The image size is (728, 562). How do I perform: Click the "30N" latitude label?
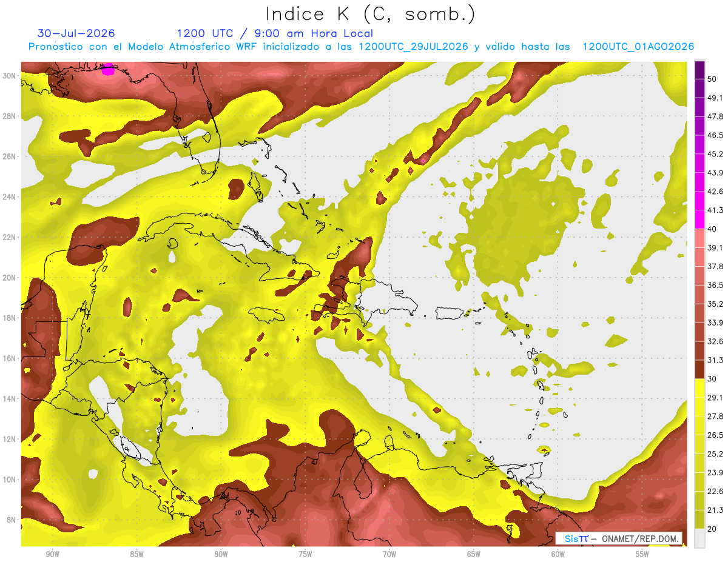pos(10,75)
